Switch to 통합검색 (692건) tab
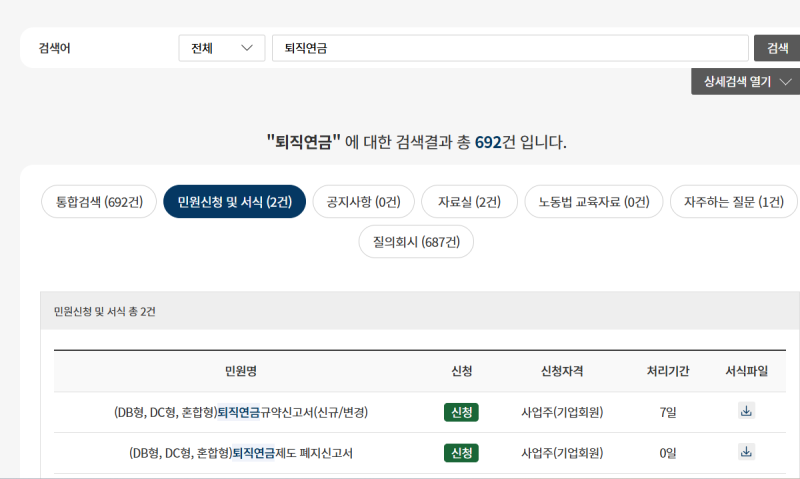Screen dimensions: 800x479 pyautogui.click(x=99, y=201)
